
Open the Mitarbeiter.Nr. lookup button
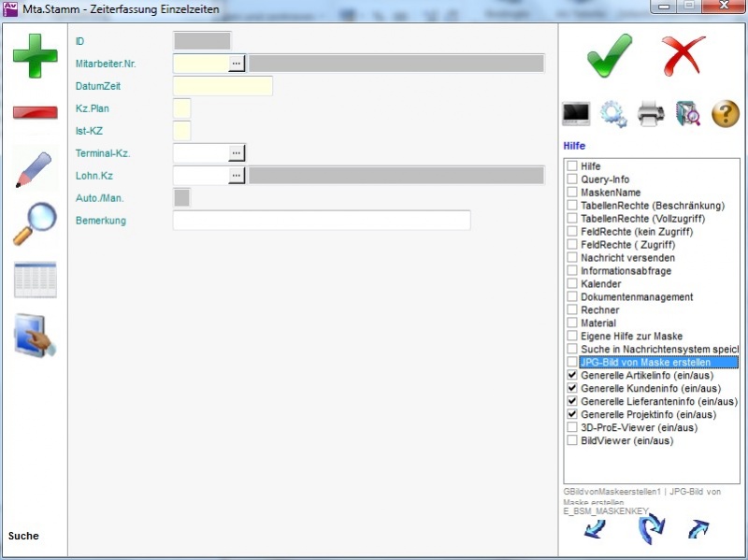pos(237,64)
